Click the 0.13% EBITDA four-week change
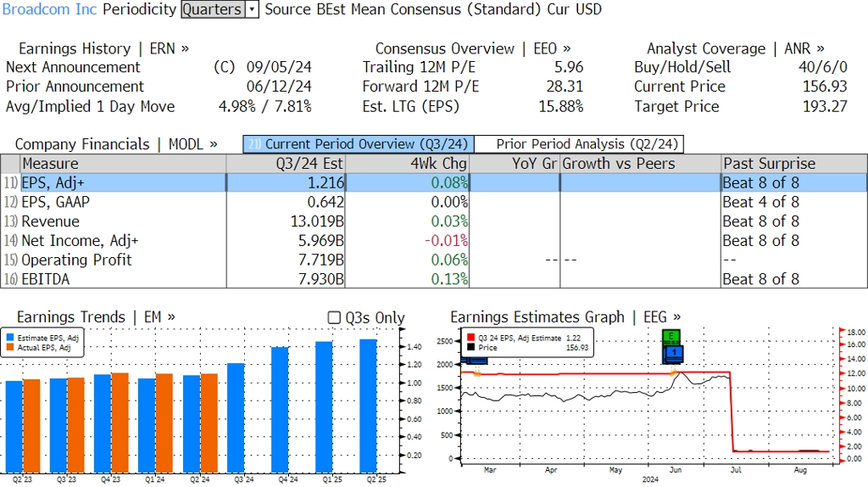This screenshot has height=487, width=868. pyautogui.click(x=449, y=279)
